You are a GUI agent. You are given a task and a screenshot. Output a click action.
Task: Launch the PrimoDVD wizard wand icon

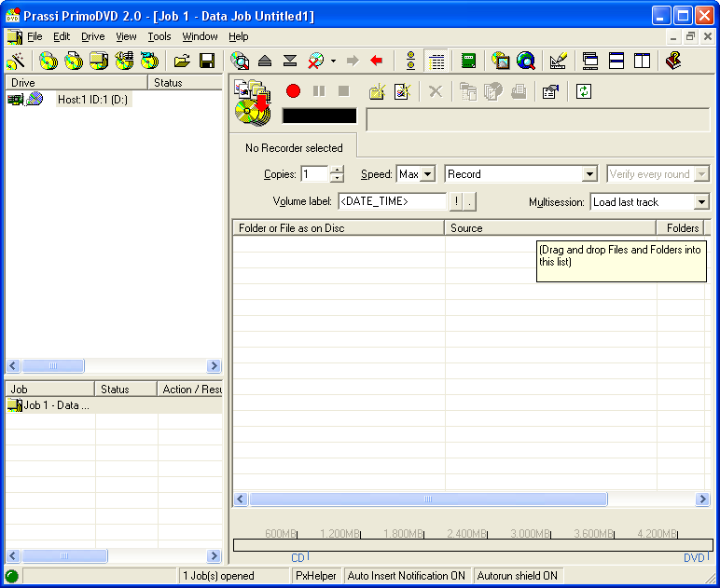[16, 61]
